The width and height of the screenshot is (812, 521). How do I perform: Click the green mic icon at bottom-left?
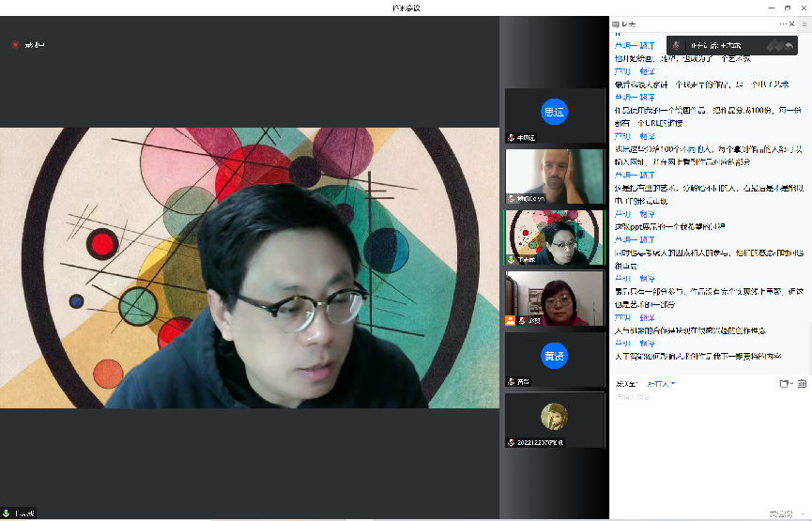point(7,513)
